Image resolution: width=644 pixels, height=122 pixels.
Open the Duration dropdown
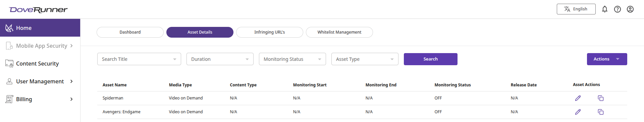pos(220,59)
